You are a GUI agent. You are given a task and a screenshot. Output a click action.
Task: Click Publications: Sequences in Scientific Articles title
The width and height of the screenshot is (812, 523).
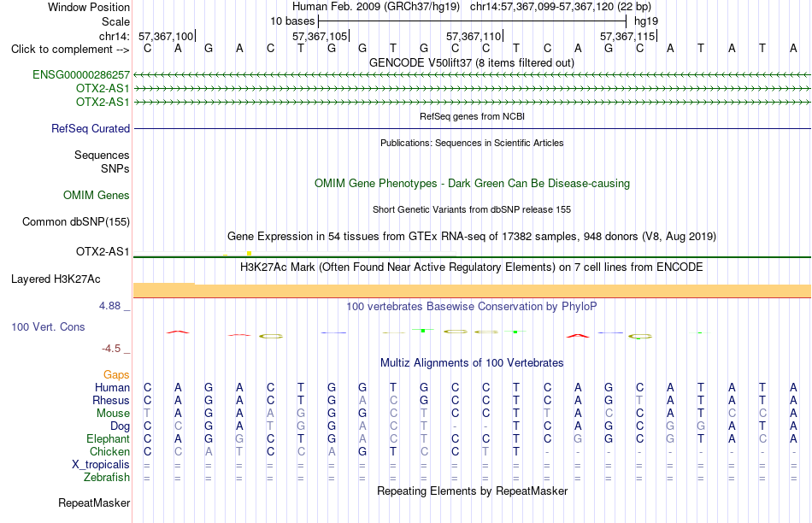(472, 143)
